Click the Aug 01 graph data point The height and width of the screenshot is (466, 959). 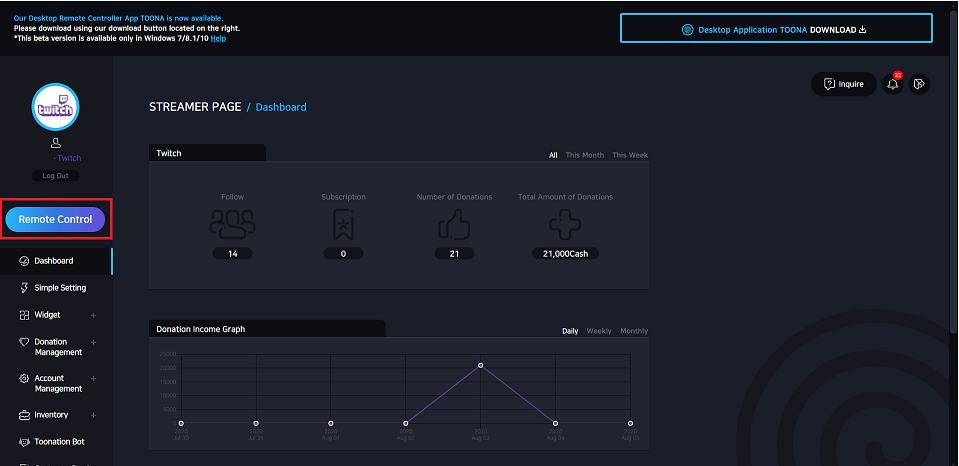pyautogui.click(x=331, y=423)
